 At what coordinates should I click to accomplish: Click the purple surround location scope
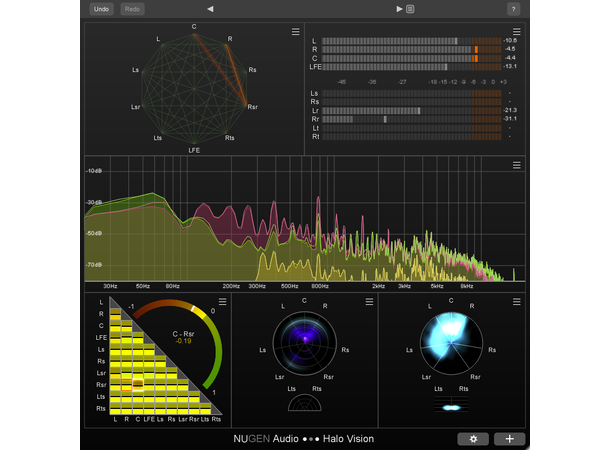point(305,343)
